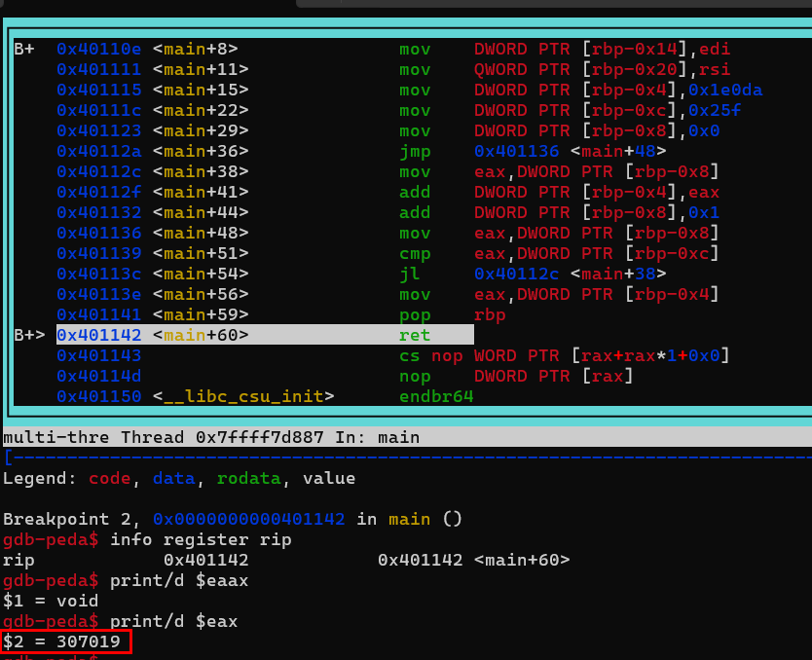Screen dimensions: 812x660
Task: Click the Breakpoint 2 address 0x0000000000401142
Action: [x=248, y=519]
